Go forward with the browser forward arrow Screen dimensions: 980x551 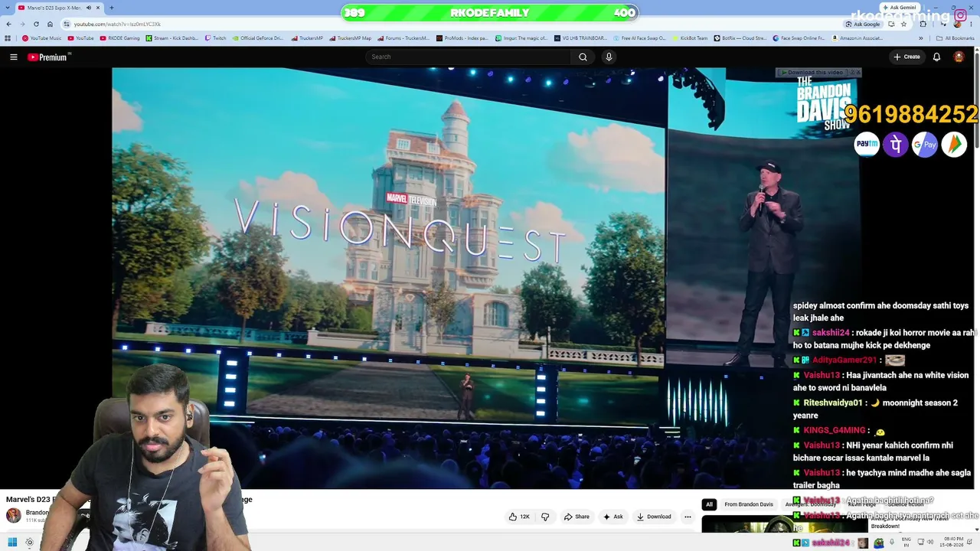point(22,24)
